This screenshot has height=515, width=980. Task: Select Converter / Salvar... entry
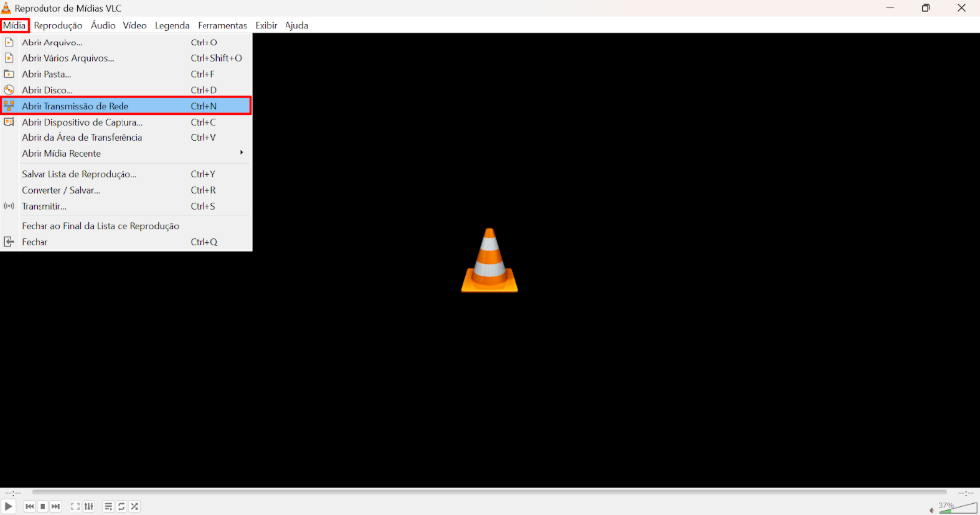(x=126, y=190)
